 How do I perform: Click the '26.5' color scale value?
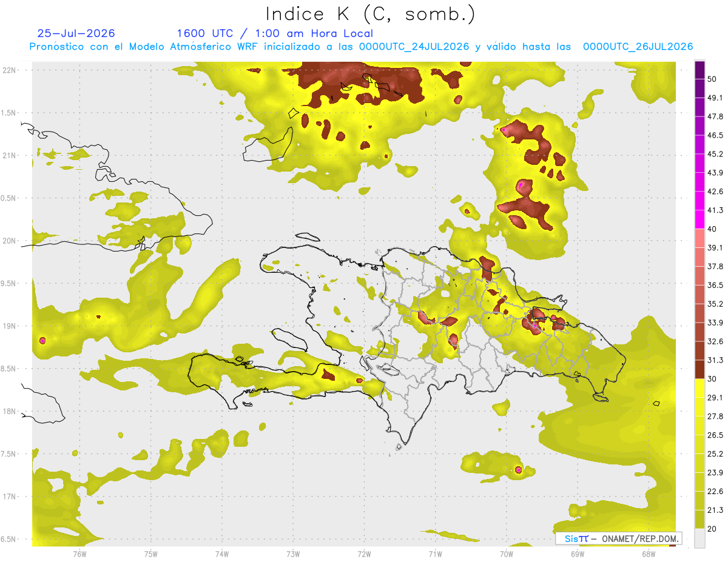[x=715, y=435]
